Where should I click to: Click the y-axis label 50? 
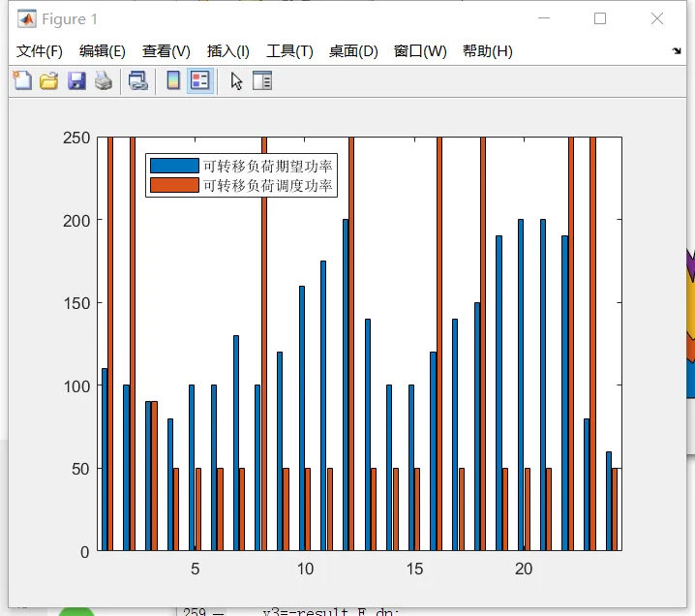coord(80,469)
